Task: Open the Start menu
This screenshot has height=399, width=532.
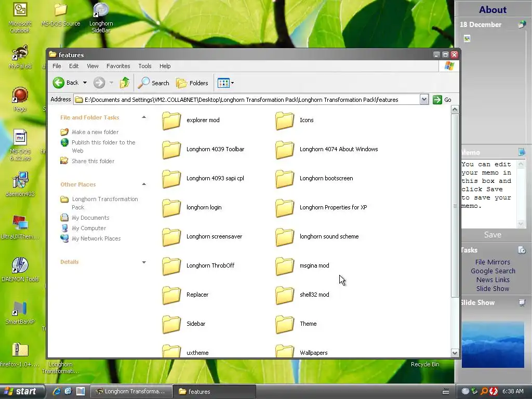Action: pyautogui.click(x=22, y=391)
